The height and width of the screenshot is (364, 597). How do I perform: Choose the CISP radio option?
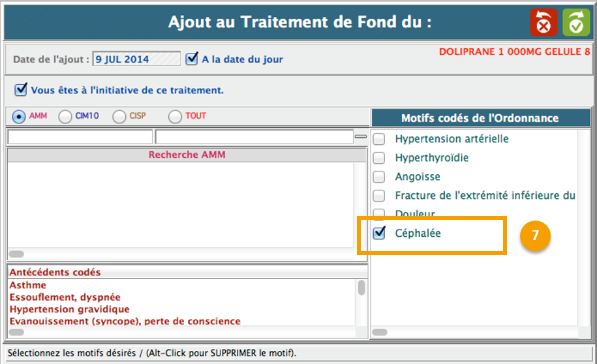[119, 116]
